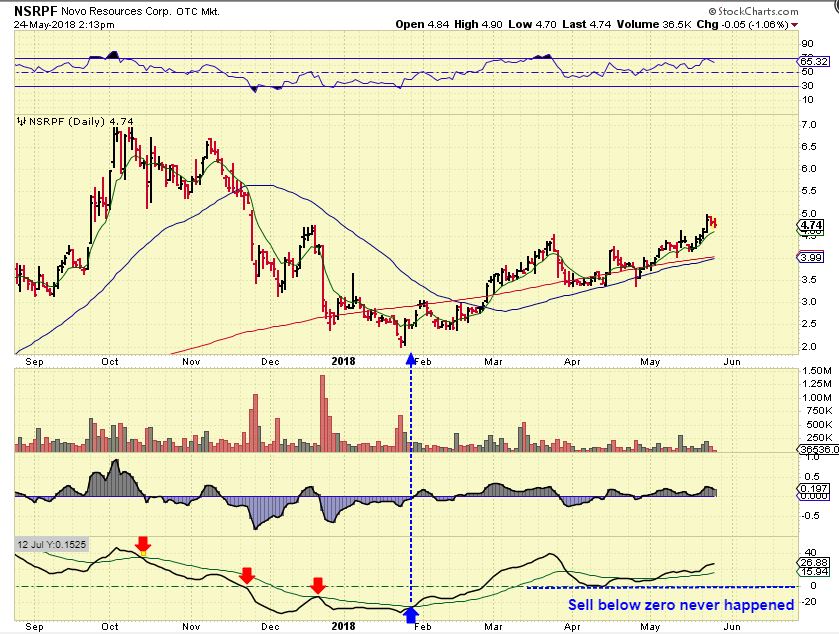Click the 1.00M volume axis label
The height and width of the screenshot is (634, 839).
tap(817, 398)
